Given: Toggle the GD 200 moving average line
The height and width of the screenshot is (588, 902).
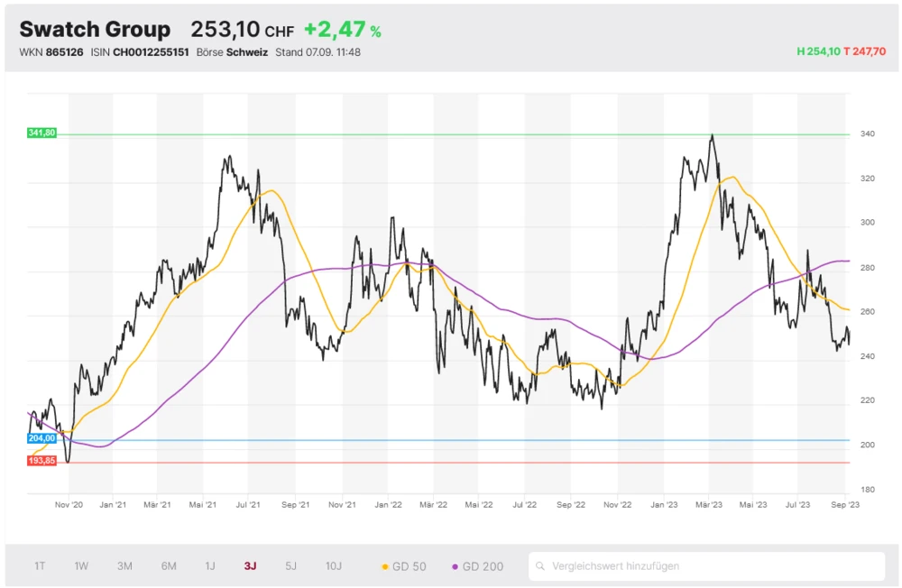Looking at the screenshot, I should 478,566.
